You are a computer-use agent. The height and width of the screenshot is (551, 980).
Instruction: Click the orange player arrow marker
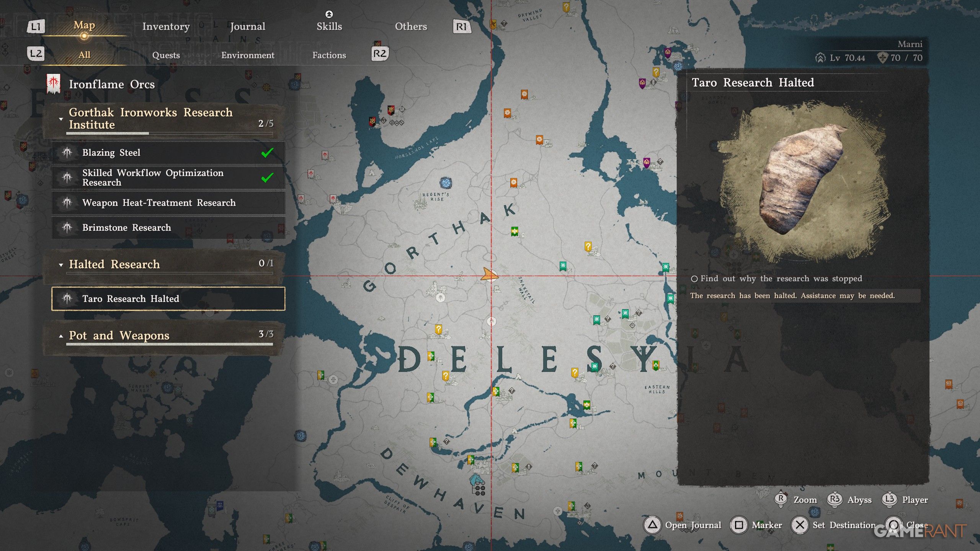tap(488, 275)
